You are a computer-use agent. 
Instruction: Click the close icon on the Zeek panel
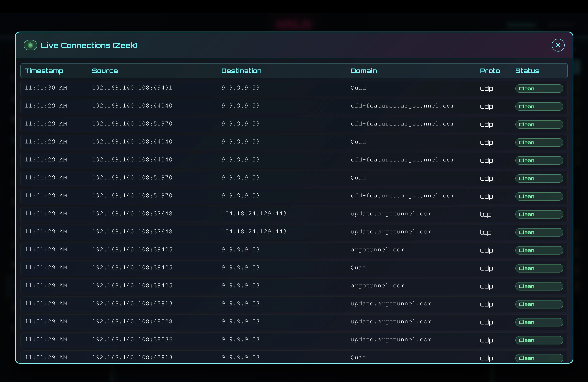click(558, 45)
